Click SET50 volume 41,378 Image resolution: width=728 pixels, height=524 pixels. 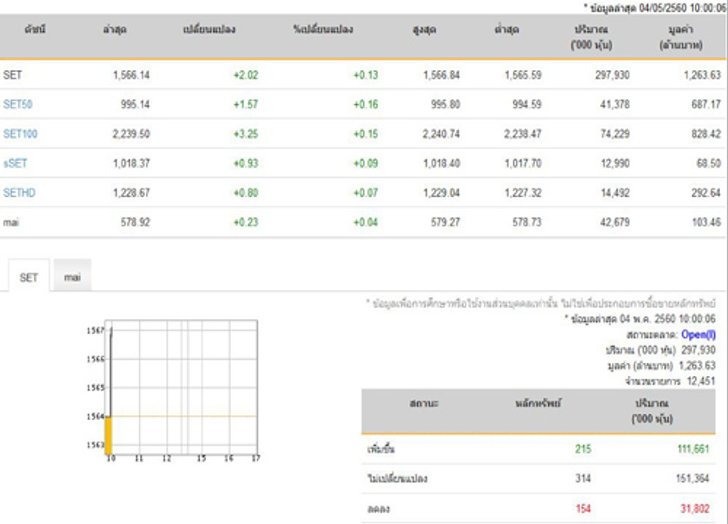615,104
